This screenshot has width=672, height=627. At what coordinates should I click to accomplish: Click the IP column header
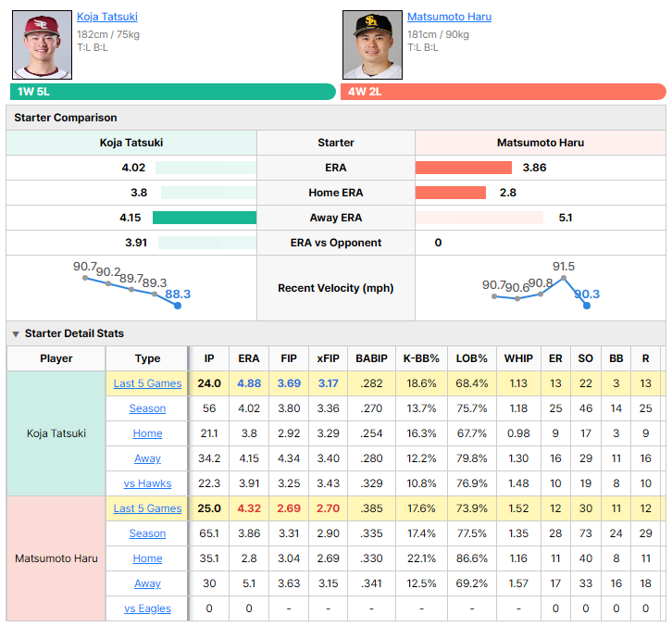pos(209,358)
